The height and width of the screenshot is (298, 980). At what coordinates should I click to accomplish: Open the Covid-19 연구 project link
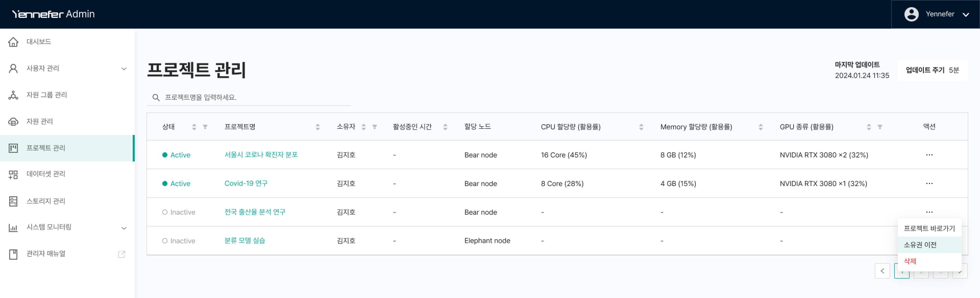(246, 183)
